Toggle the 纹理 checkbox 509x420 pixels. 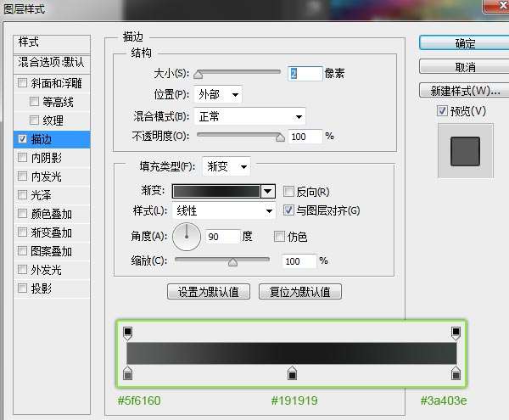tap(34, 120)
